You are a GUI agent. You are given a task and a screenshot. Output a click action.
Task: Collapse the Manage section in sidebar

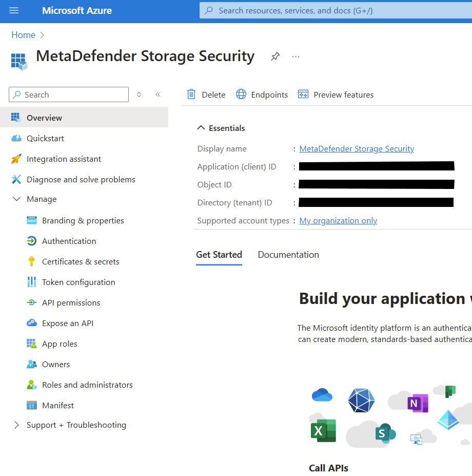17,199
